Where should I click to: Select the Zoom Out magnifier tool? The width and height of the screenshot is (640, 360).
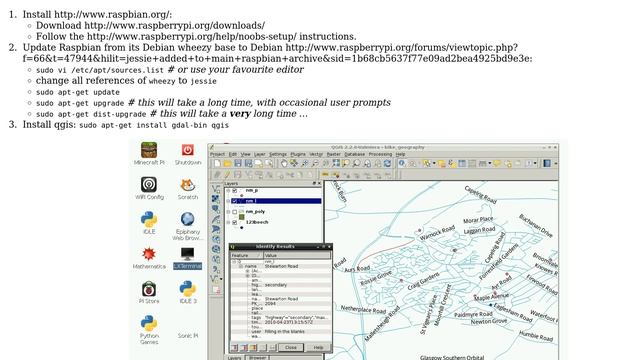tap(315, 163)
